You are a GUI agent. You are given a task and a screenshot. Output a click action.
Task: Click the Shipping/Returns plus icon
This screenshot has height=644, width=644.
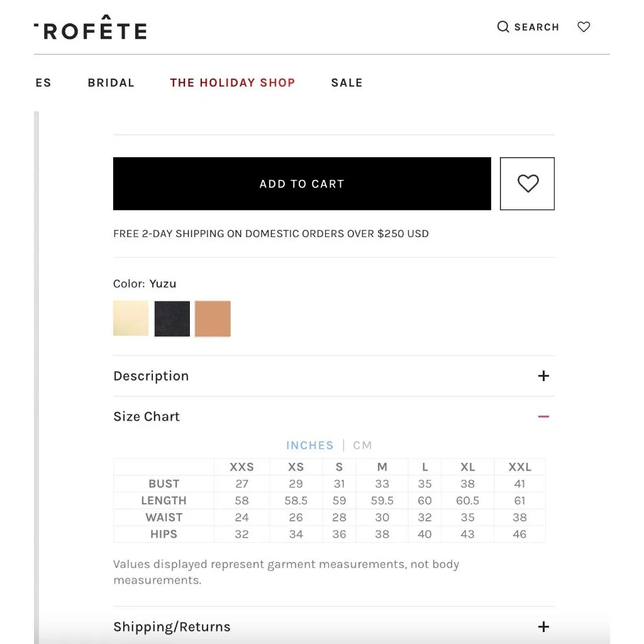click(x=543, y=627)
